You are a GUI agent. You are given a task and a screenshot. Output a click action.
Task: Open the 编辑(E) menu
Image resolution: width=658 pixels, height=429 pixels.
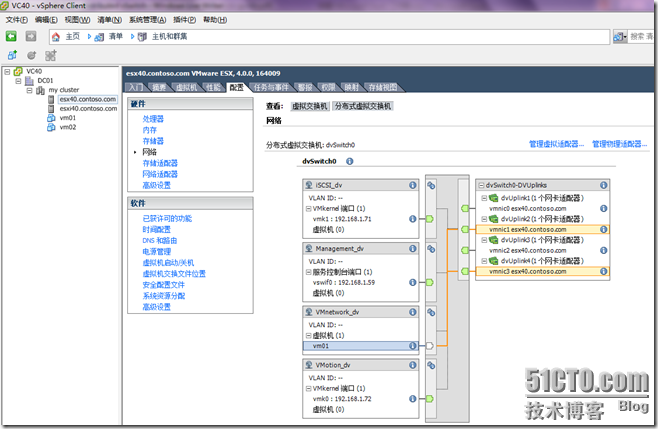click(x=46, y=20)
